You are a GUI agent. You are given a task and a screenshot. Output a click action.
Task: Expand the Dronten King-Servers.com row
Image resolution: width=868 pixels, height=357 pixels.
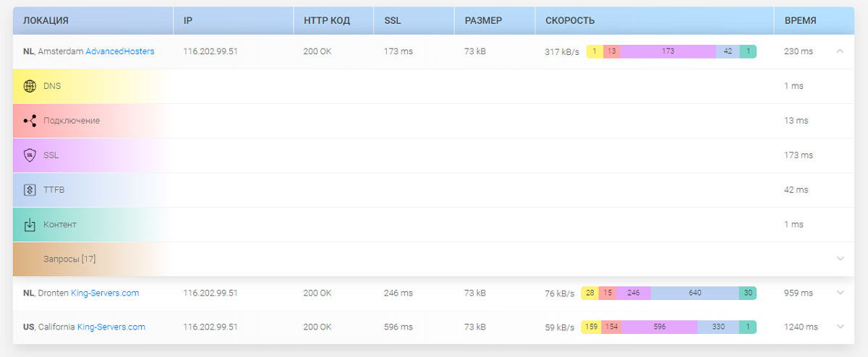click(x=840, y=293)
